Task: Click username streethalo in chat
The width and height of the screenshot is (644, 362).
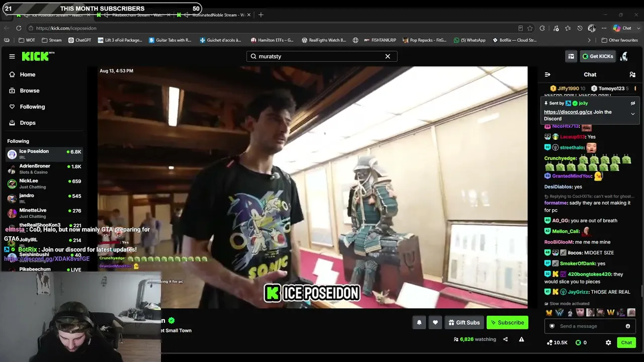Action: (x=572, y=148)
